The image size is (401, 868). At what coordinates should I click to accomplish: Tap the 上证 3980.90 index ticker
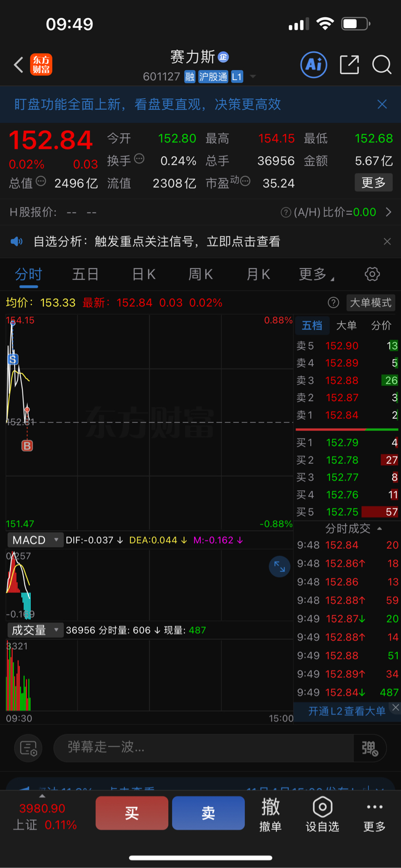tap(45, 817)
